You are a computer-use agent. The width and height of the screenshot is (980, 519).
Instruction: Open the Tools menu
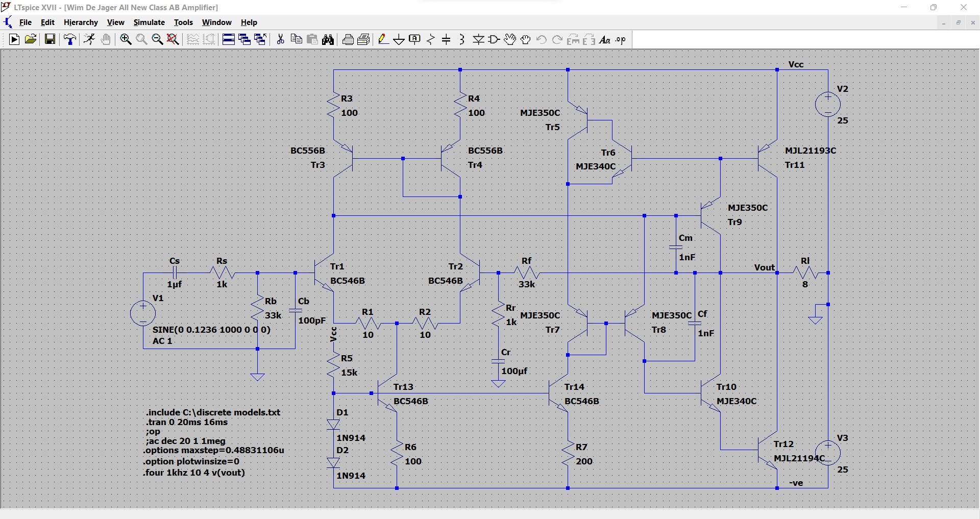183,22
